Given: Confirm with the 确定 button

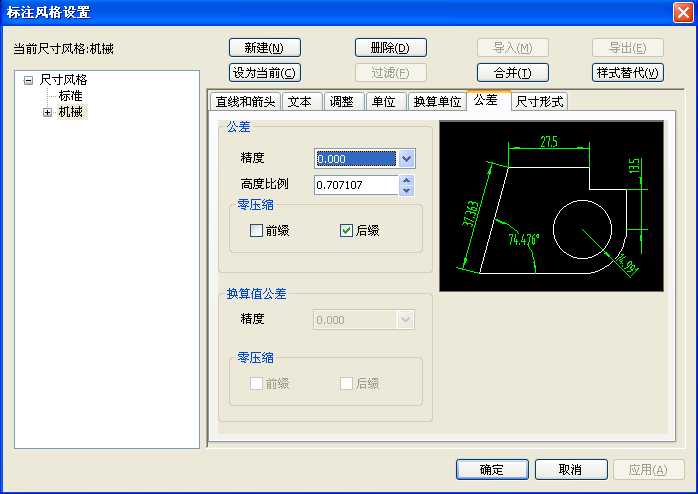Looking at the screenshot, I should coord(492,470).
